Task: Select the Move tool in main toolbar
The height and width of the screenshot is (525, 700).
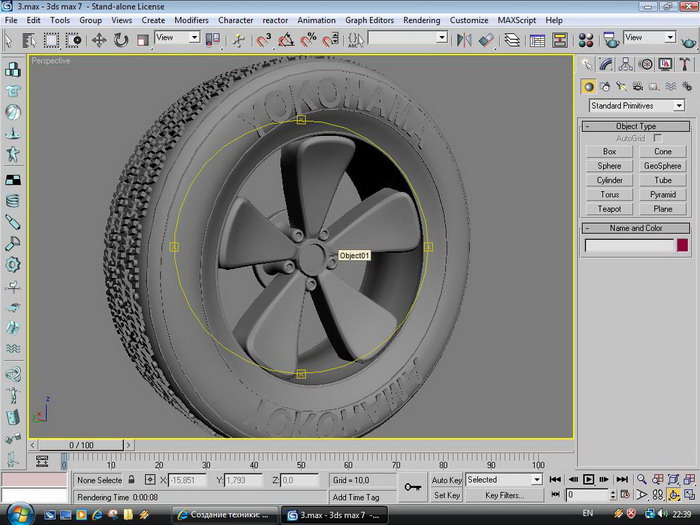Action: 99,40
